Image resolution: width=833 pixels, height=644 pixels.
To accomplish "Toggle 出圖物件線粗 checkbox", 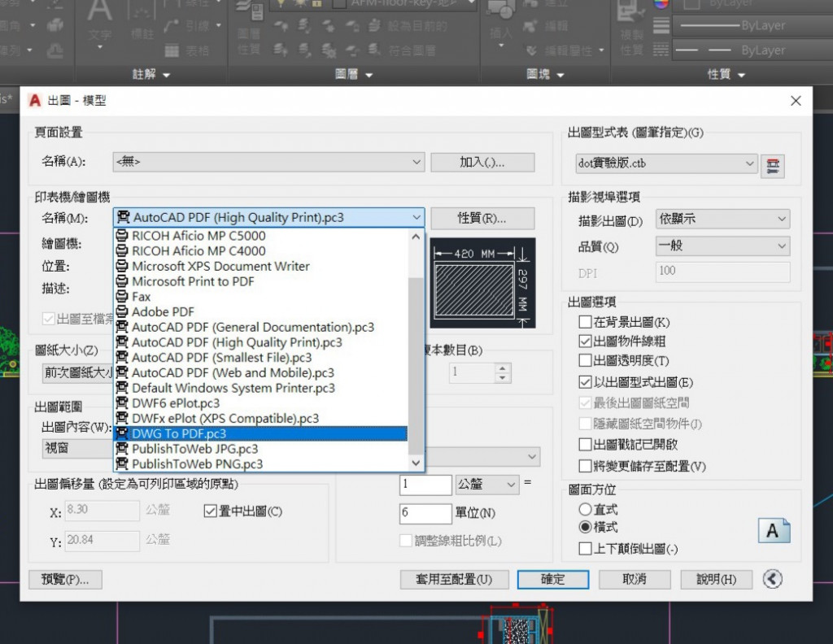I will point(585,342).
